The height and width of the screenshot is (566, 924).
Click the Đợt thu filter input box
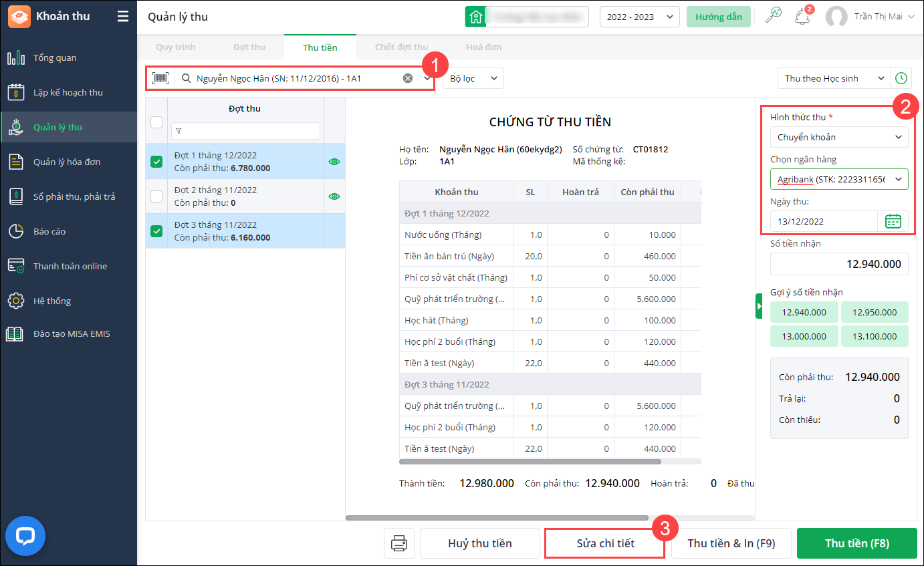(245, 131)
